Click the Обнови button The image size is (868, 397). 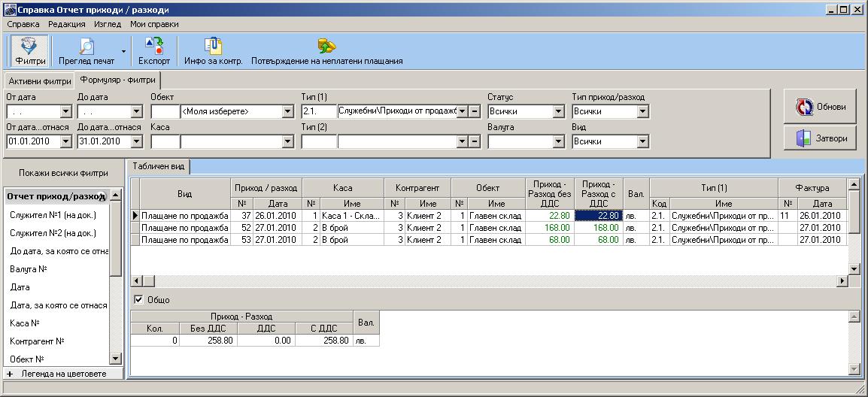[820, 107]
